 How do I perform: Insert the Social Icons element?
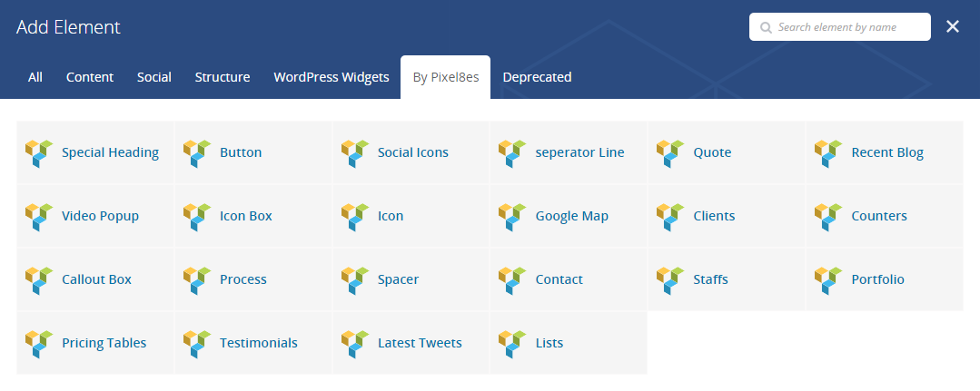point(411,152)
